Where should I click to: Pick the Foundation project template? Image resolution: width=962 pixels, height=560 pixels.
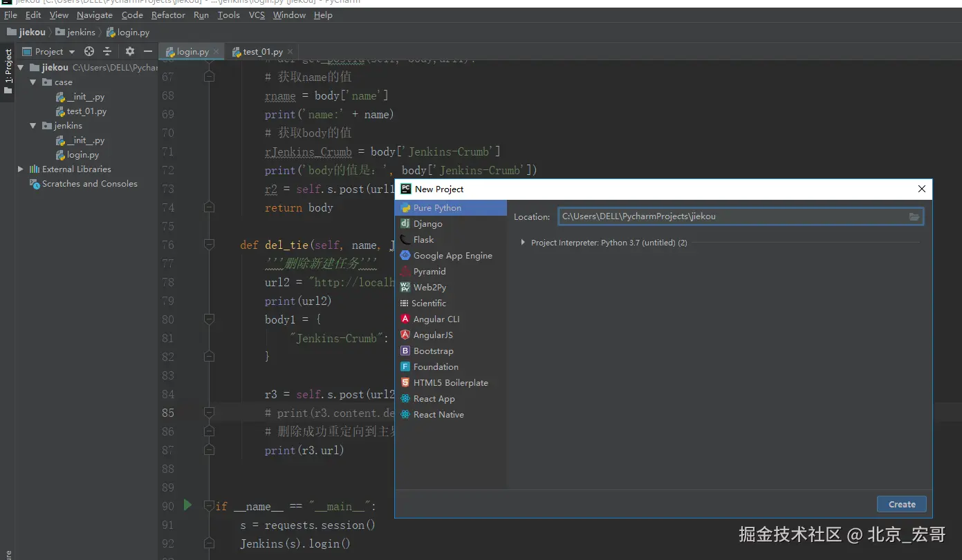(x=451, y=366)
